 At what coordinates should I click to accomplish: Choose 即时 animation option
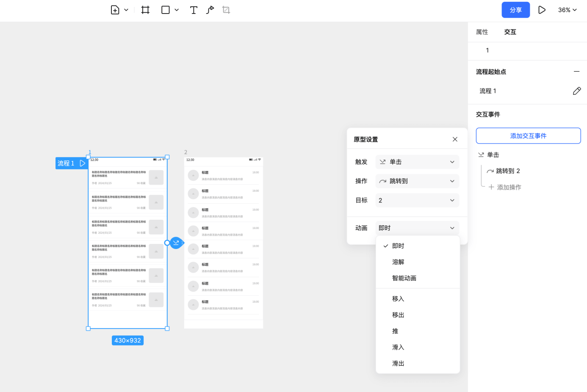tap(418, 246)
